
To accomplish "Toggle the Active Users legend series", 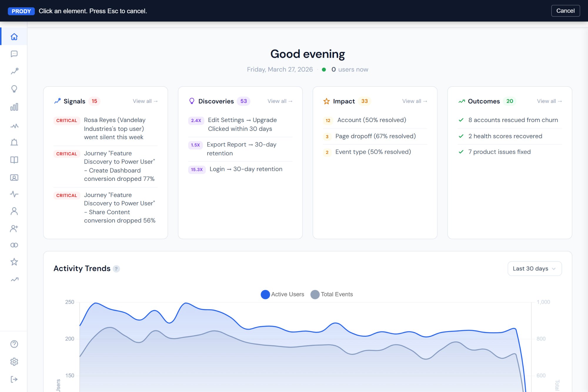I will [283, 294].
